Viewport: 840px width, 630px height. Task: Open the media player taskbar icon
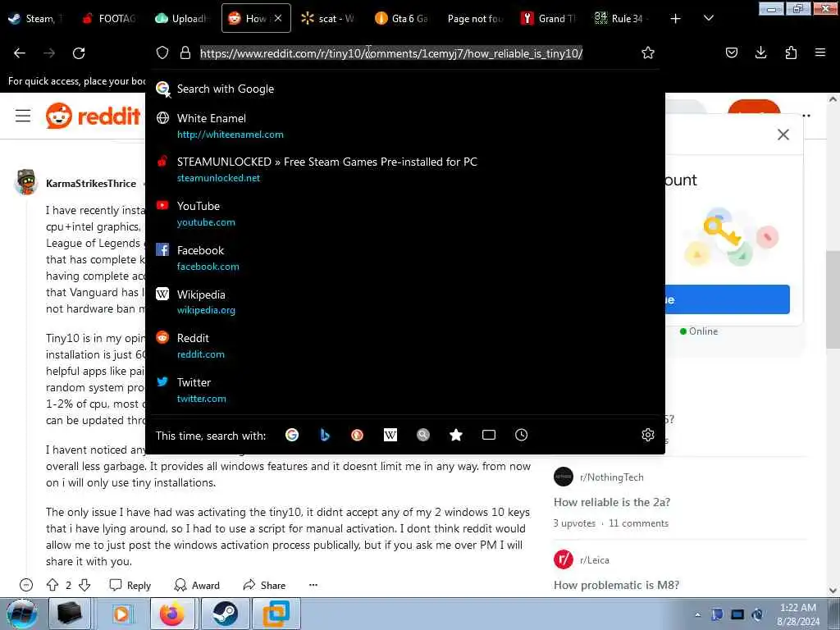(x=121, y=614)
